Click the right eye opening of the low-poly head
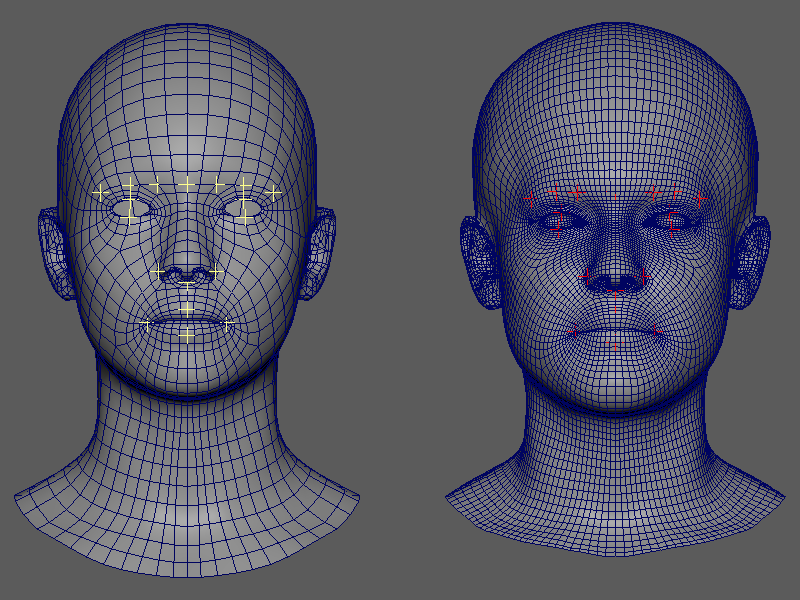 point(243,208)
